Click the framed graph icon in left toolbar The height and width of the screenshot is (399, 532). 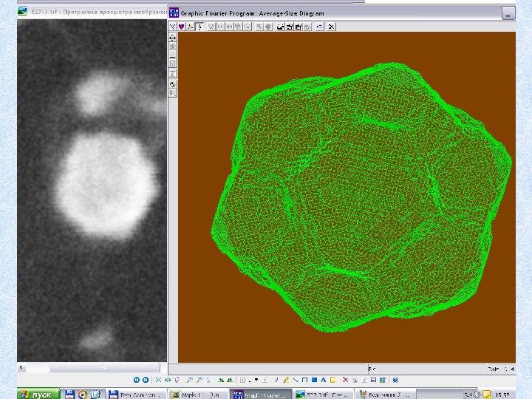click(173, 64)
